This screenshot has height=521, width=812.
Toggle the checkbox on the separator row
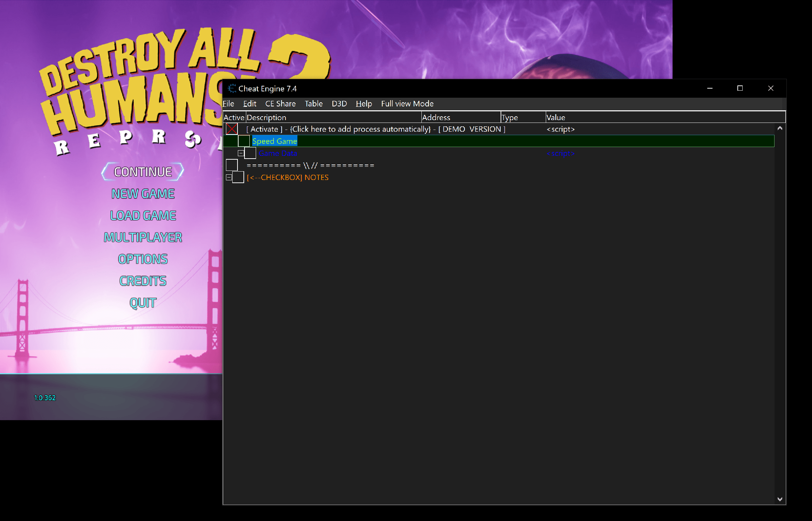tap(232, 165)
